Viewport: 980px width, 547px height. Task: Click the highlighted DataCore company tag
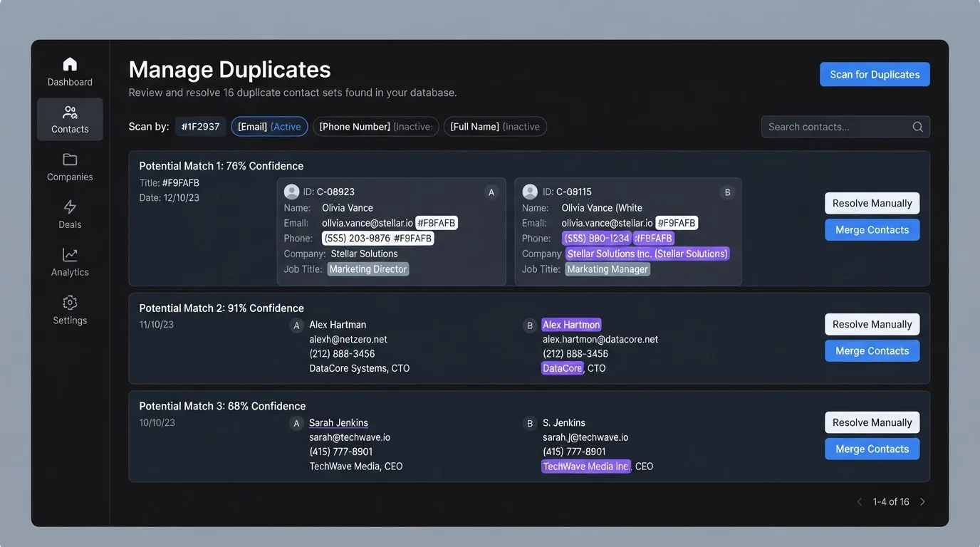(563, 368)
